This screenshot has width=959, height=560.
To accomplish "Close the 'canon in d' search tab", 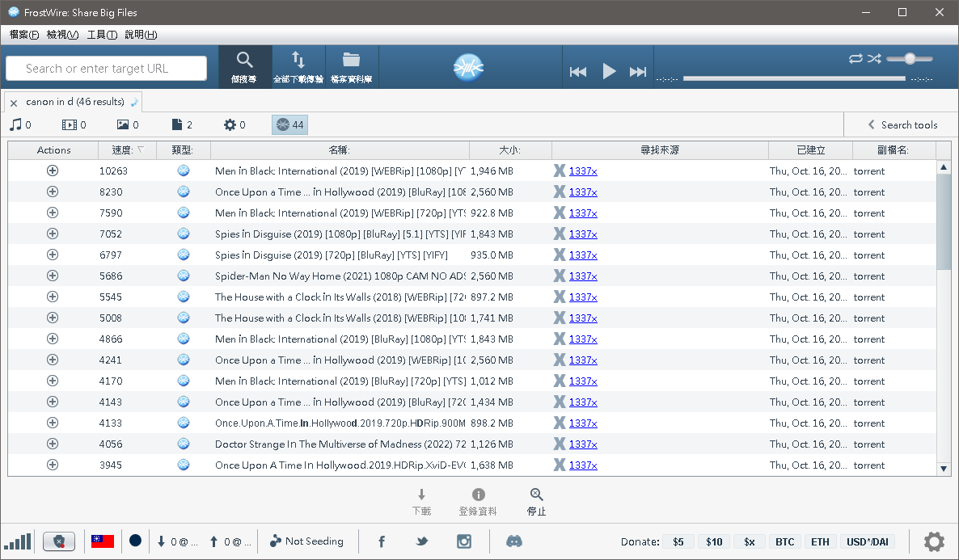I will click(x=14, y=103).
